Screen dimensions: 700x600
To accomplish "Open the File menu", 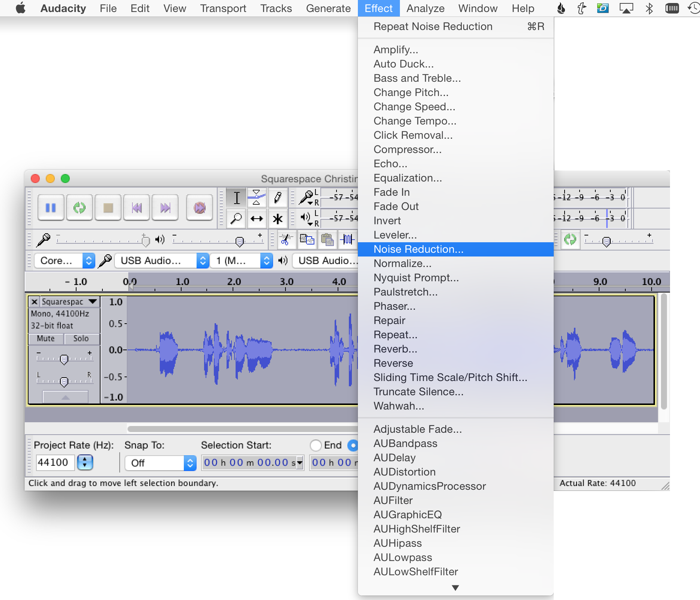I will pyautogui.click(x=108, y=8).
